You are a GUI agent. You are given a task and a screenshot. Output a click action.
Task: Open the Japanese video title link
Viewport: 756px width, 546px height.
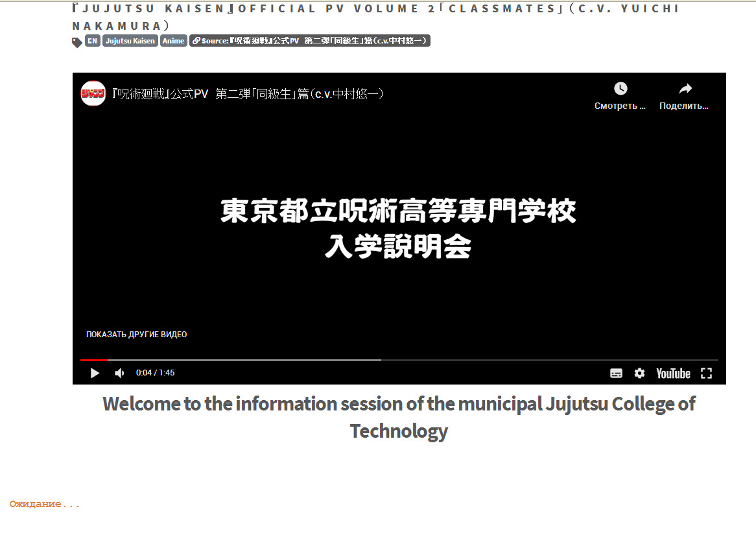249,95
